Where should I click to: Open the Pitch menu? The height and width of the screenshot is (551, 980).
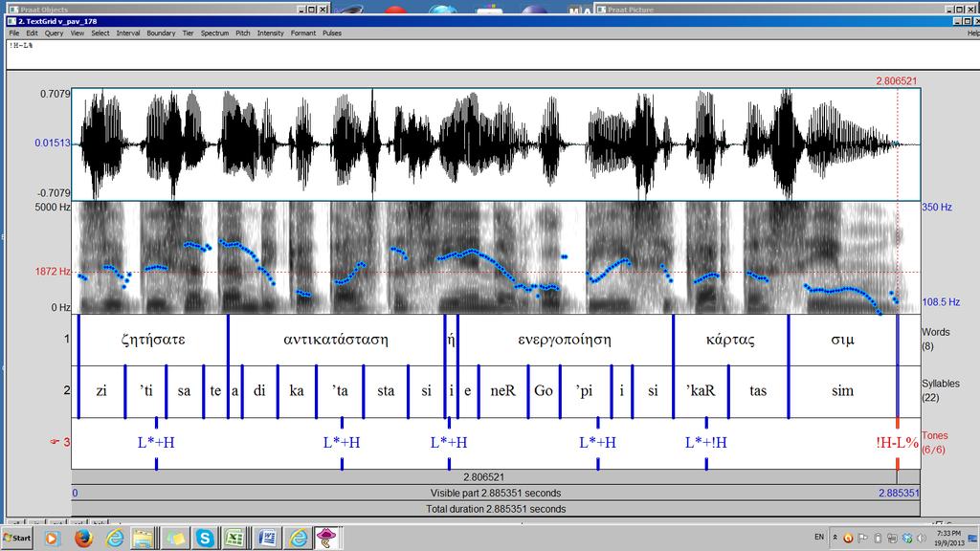pyautogui.click(x=243, y=33)
